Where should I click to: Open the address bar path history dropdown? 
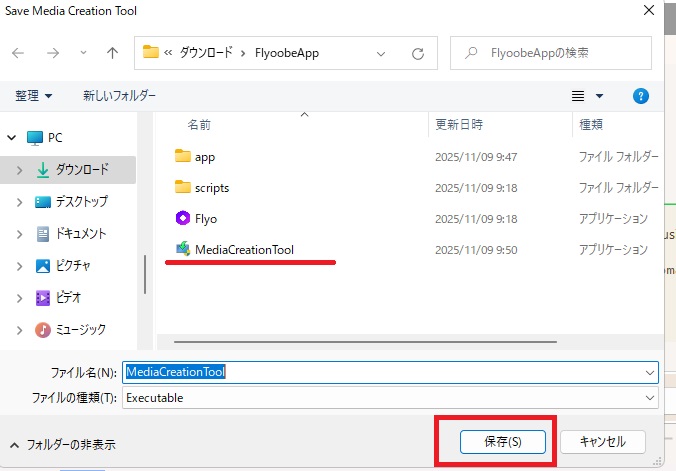tap(381, 52)
